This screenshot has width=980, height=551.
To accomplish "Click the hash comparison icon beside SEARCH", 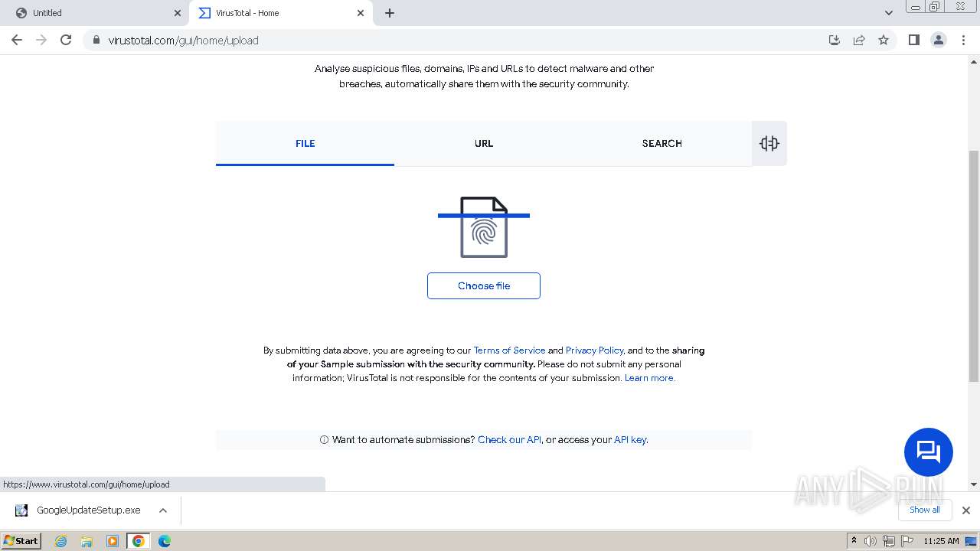I will point(769,143).
